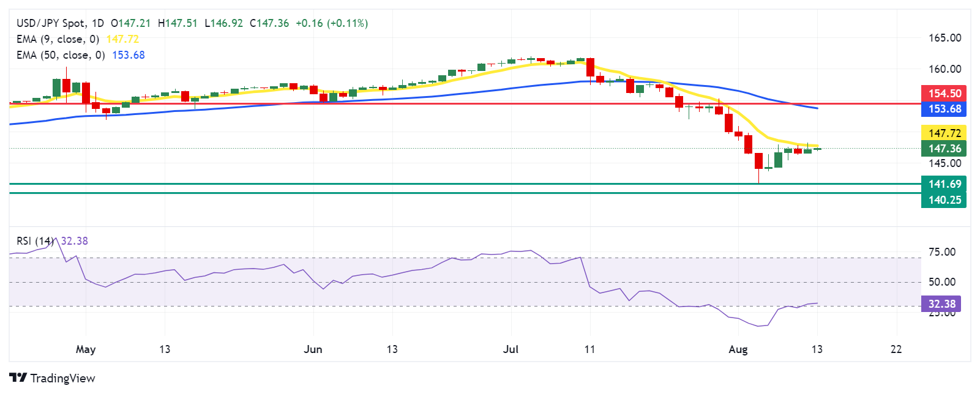Click the TradingView brand name text
Viewport: 980px width, 394px height.
pyautogui.click(x=63, y=378)
